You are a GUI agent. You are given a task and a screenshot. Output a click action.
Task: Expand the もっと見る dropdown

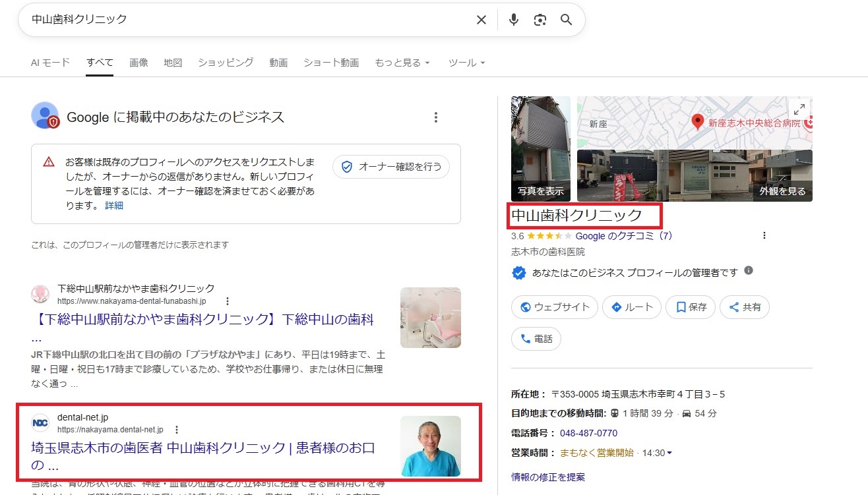click(402, 63)
